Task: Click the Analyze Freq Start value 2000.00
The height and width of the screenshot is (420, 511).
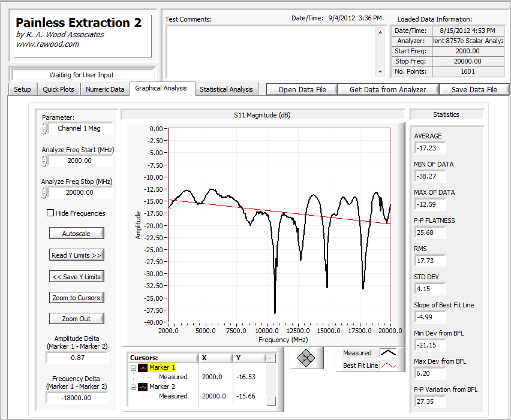Action: coord(80,161)
